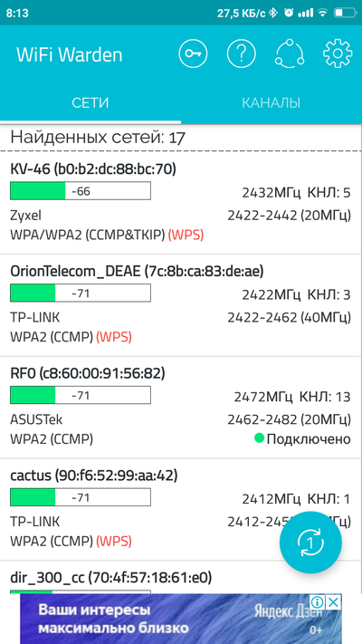Tap KV-46 signal strength bar -66
The image size is (362, 644).
(x=81, y=191)
